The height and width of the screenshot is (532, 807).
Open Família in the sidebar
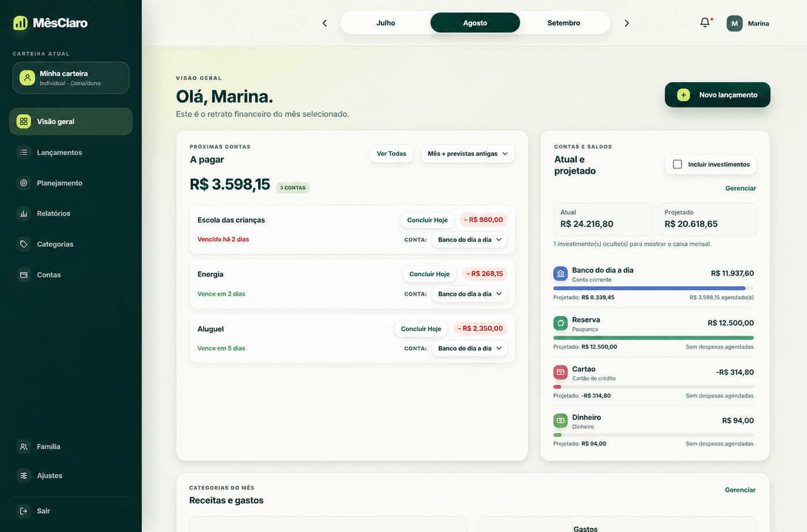pos(71,447)
